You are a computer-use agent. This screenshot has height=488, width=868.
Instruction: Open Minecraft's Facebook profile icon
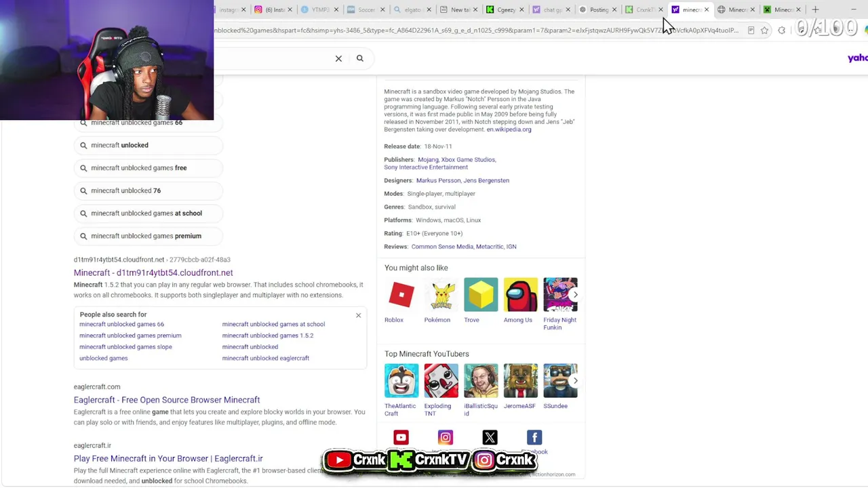(x=534, y=438)
